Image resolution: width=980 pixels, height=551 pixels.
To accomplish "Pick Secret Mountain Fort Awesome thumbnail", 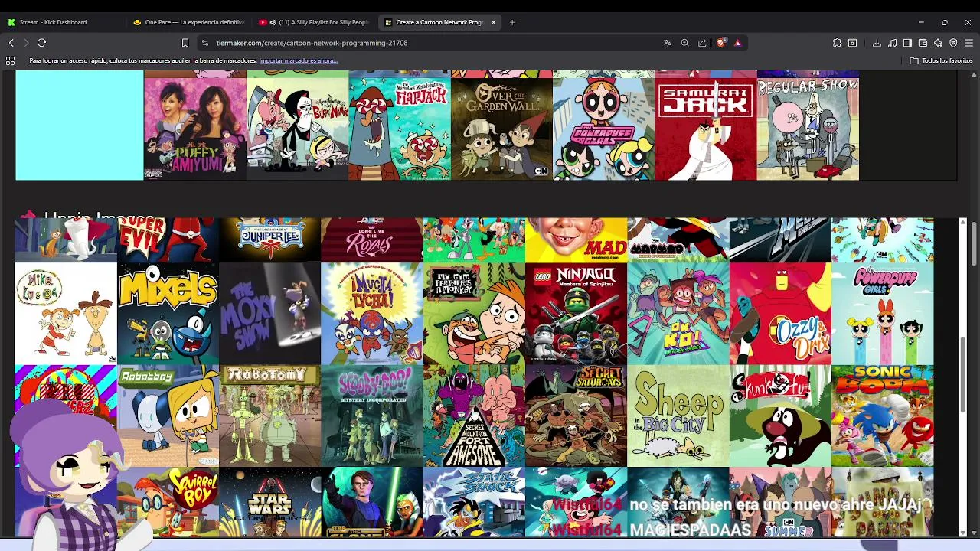I will coord(474,416).
